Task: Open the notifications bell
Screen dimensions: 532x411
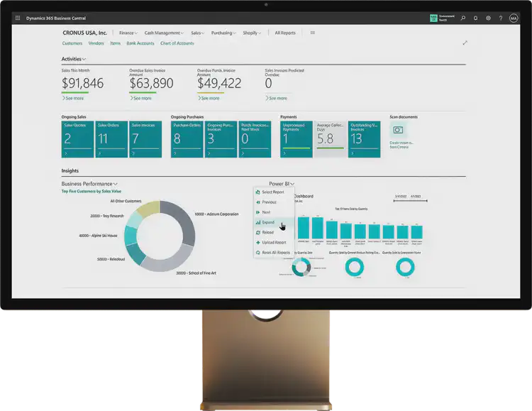Action: (x=476, y=18)
